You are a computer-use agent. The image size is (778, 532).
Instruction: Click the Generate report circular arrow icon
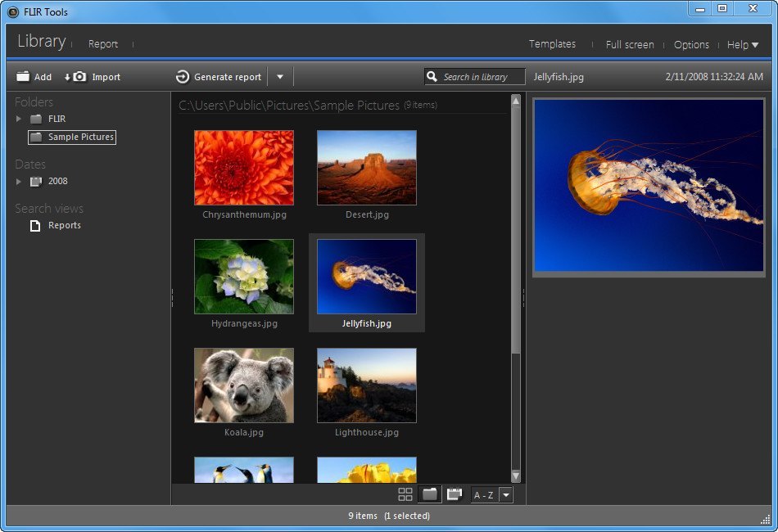pyautogui.click(x=181, y=76)
